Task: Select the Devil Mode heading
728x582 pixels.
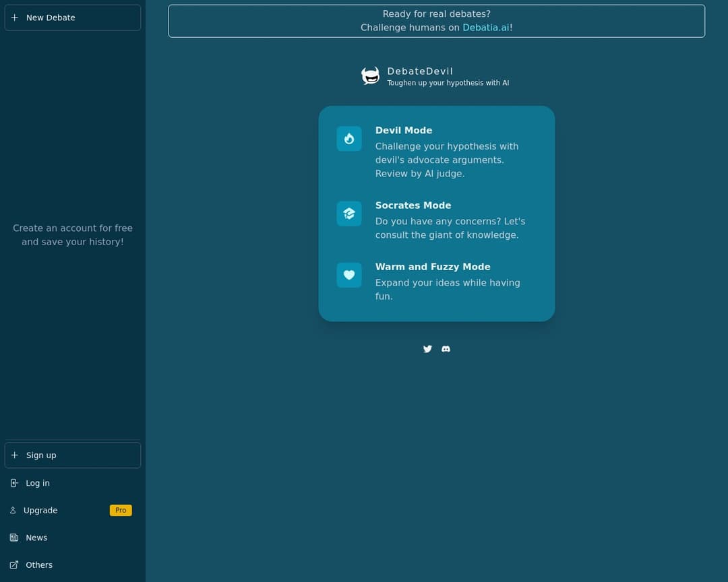Action: 404,131
